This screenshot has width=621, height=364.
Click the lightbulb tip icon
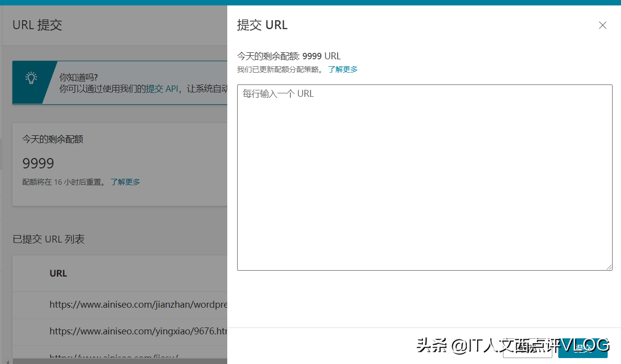[31, 78]
